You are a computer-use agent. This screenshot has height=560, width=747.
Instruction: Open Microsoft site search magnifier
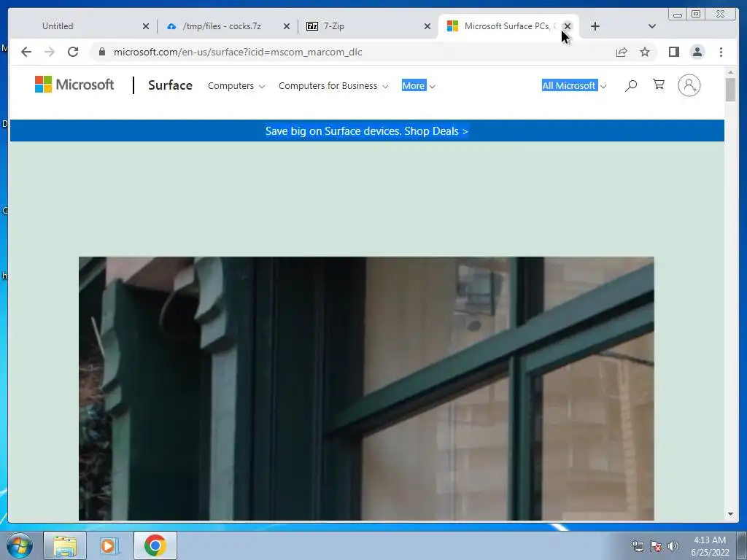(631, 86)
